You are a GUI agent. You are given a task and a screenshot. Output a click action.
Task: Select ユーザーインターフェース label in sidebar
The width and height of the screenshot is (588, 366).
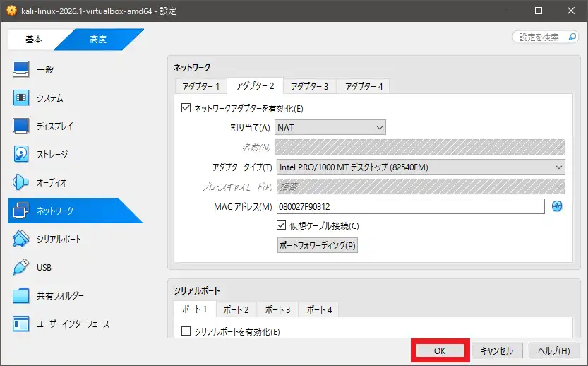73,324
